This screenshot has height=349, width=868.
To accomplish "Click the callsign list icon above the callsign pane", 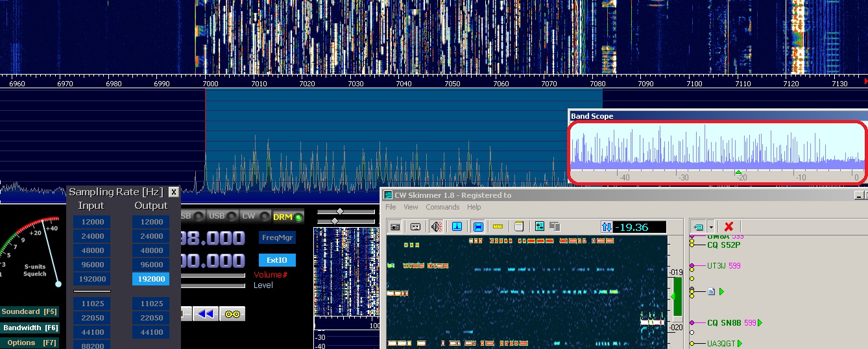I will pos(699,226).
